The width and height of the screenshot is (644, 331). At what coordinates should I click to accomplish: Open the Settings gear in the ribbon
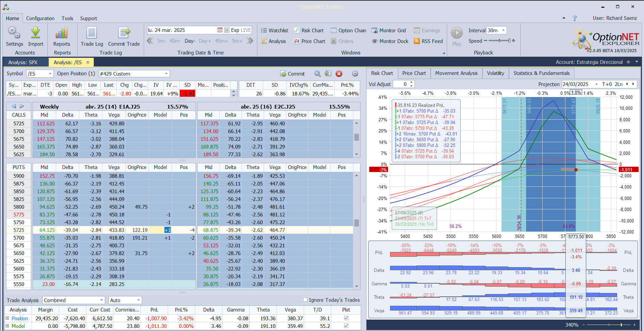pyautogui.click(x=14, y=33)
